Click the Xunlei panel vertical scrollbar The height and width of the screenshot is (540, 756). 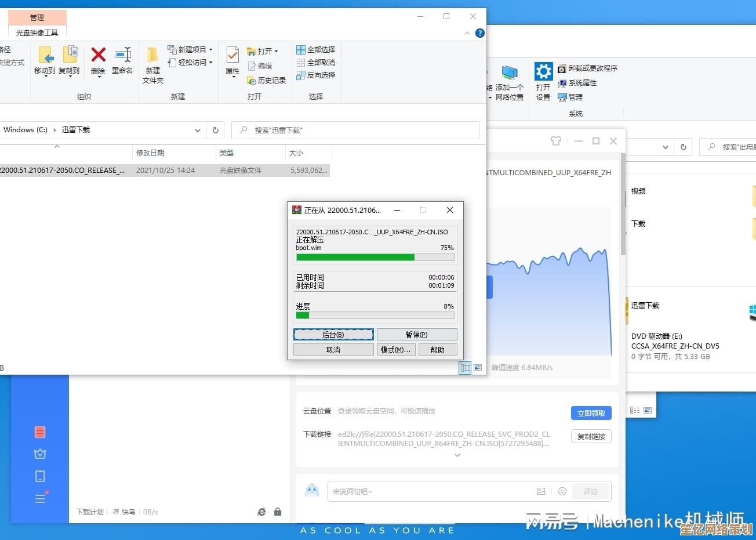pos(623,205)
